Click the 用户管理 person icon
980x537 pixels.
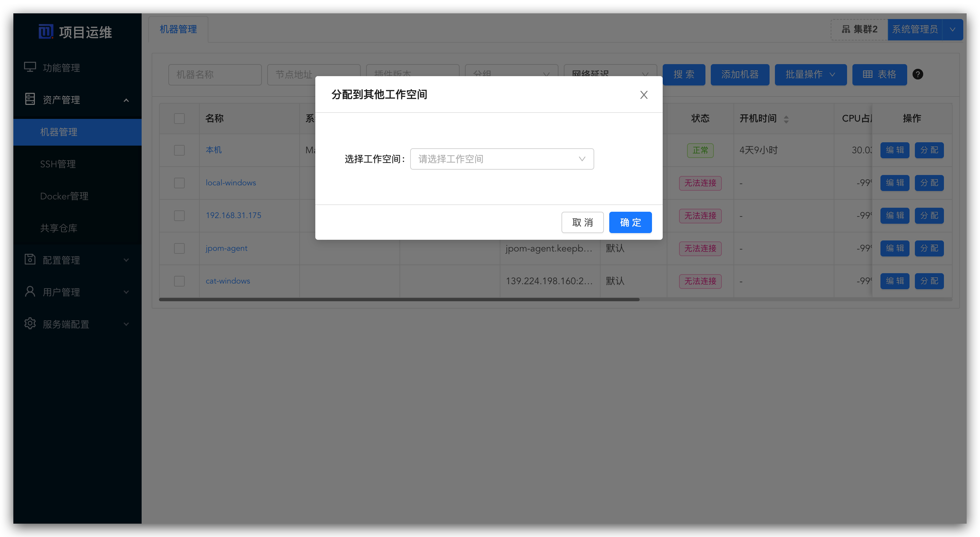pos(30,292)
